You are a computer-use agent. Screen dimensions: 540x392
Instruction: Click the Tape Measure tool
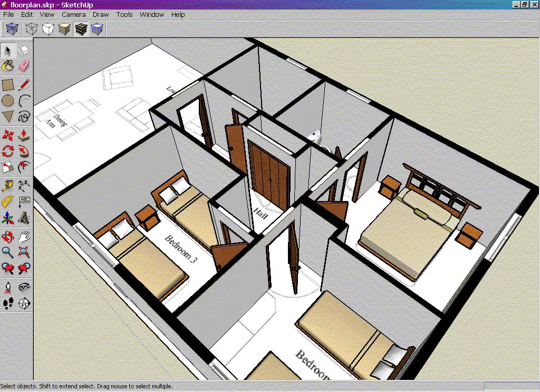8,185
